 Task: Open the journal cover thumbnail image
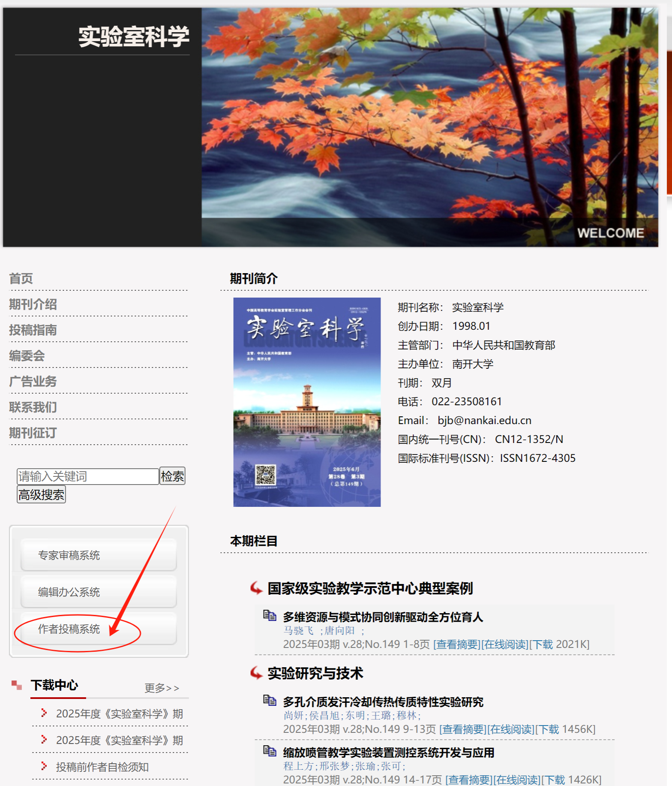306,402
